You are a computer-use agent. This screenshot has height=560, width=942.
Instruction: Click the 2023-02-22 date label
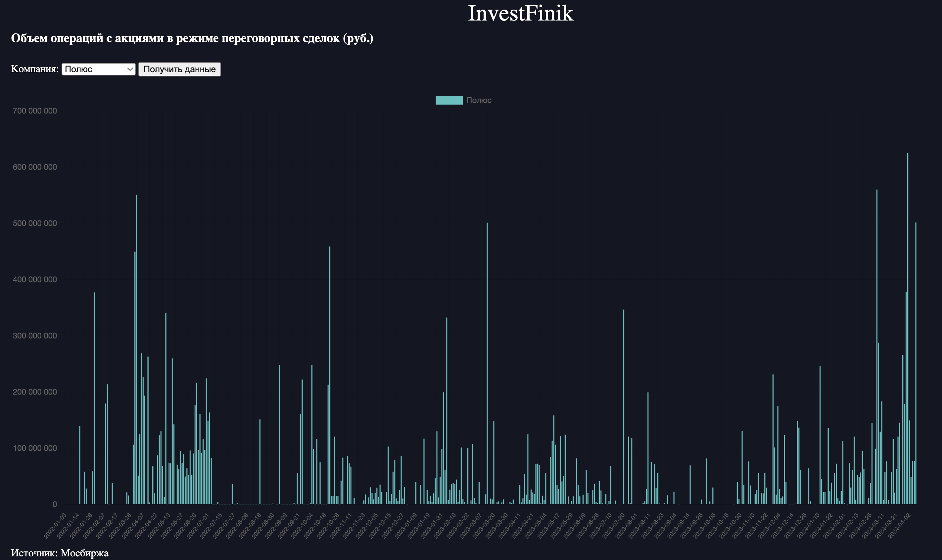tap(458, 525)
